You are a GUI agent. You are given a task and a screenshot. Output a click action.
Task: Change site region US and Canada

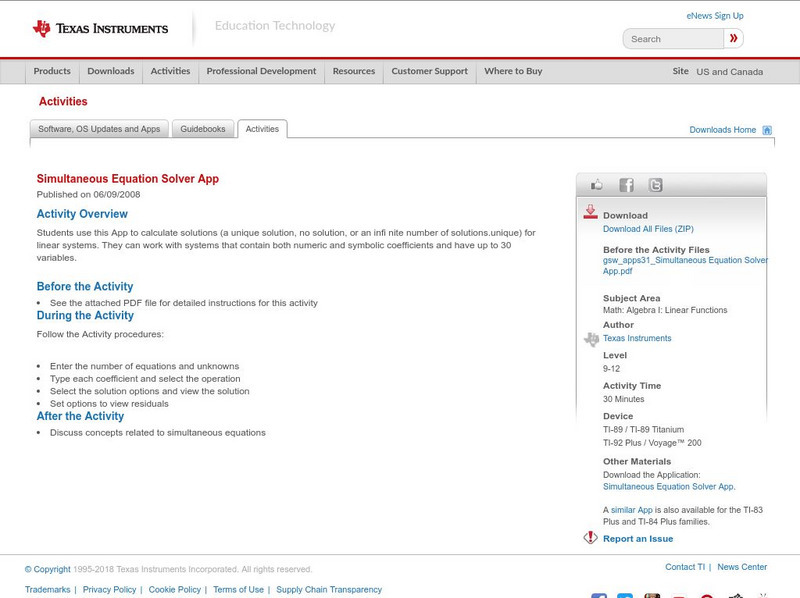click(730, 72)
